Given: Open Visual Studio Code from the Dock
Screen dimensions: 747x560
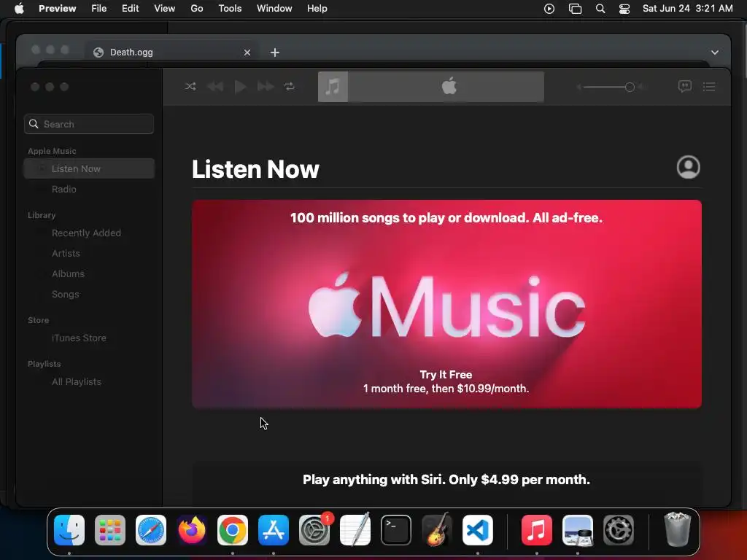Looking at the screenshot, I should point(478,530).
